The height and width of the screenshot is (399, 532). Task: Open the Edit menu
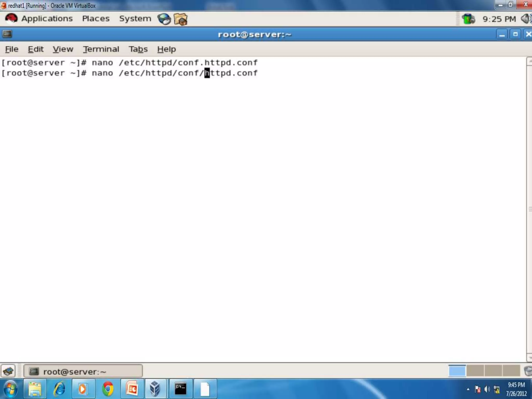pyautogui.click(x=36, y=49)
